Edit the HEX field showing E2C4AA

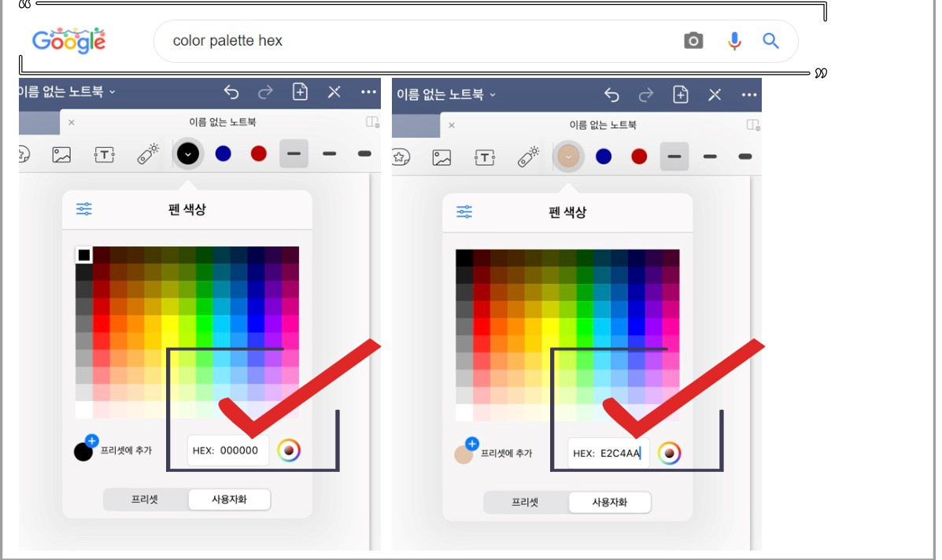(x=608, y=453)
